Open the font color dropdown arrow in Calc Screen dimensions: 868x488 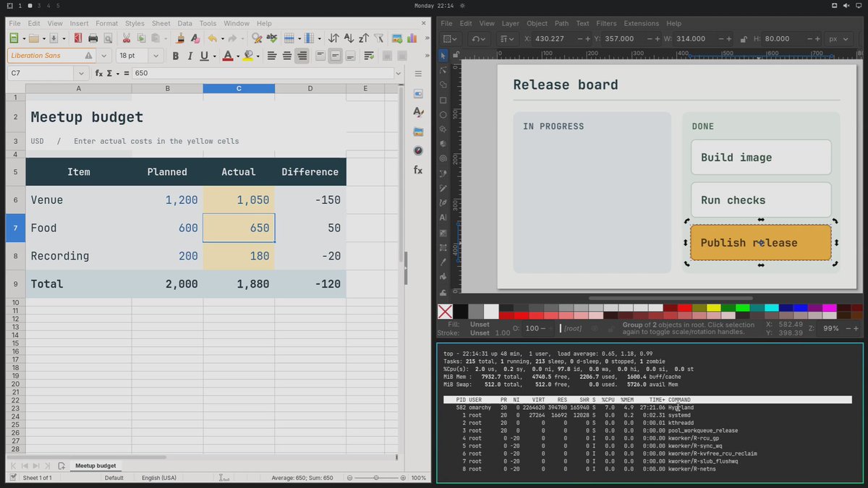237,56
